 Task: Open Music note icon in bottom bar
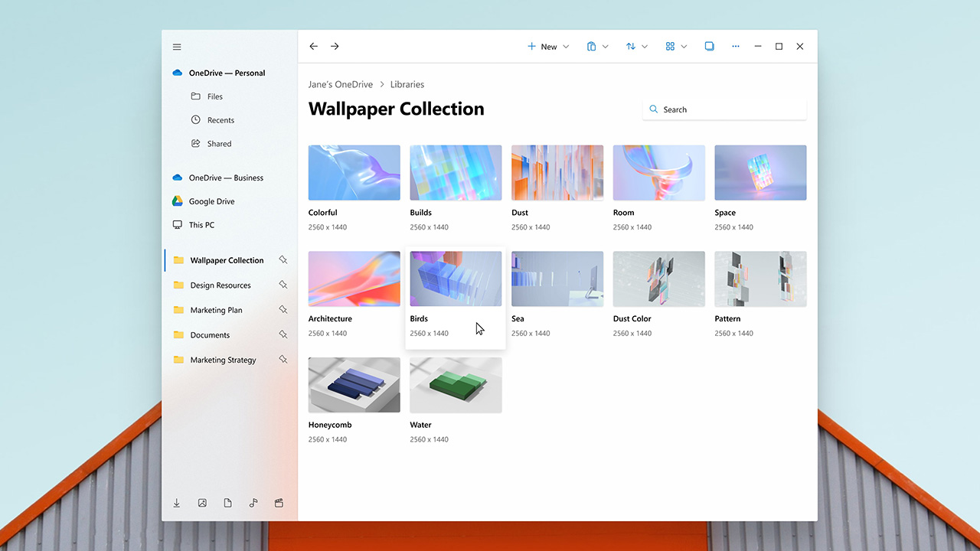(253, 503)
